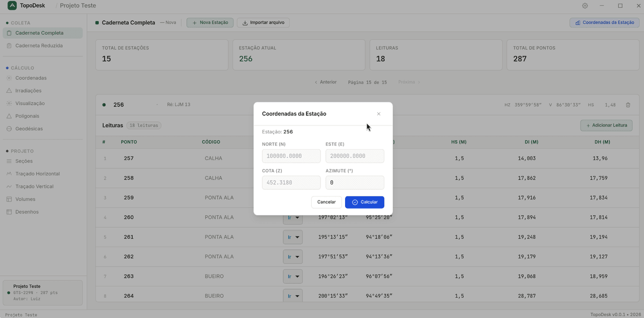Click Visualização sidebar icon
The height and width of the screenshot is (318, 644).
click(9, 103)
